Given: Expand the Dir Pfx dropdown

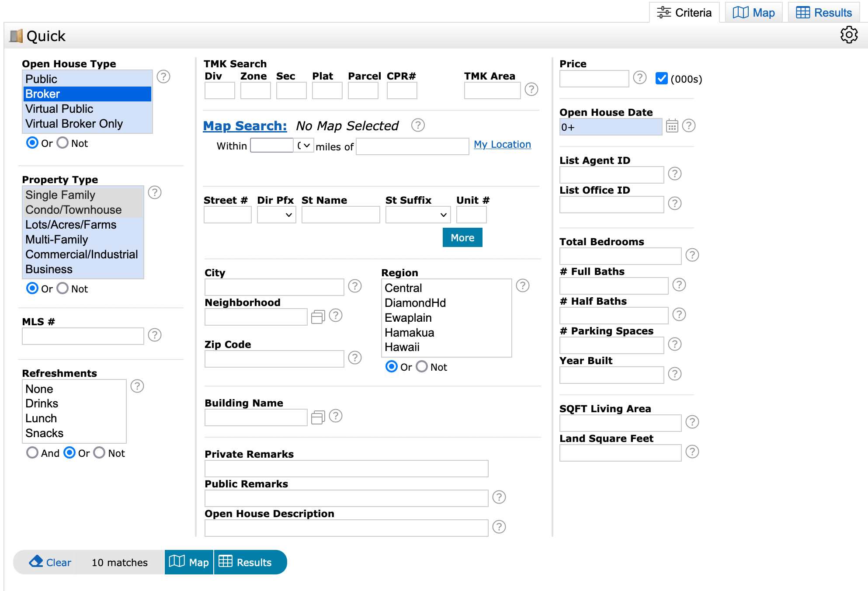Looking at the screenshot, I should pos(276,215).
